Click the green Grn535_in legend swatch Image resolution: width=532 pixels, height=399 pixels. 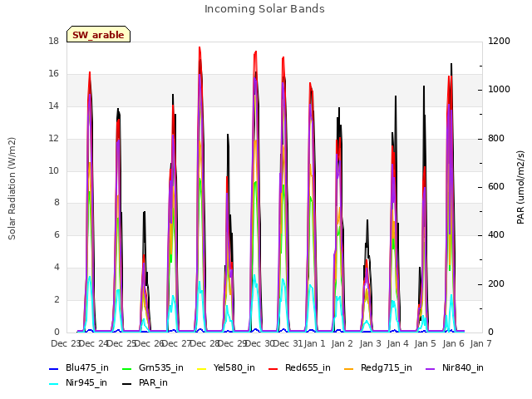127,368
